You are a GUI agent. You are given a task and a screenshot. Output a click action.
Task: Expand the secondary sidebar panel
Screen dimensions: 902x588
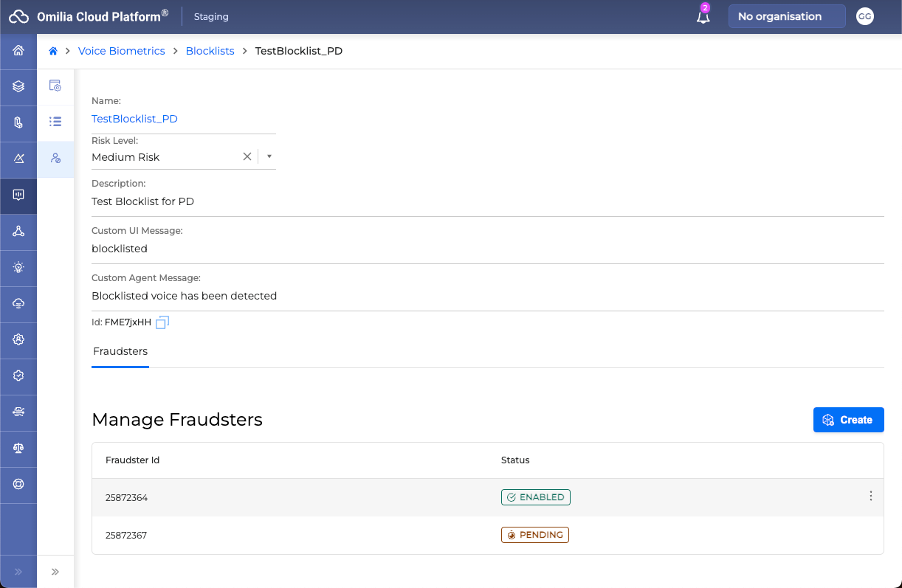pos(55,572)
